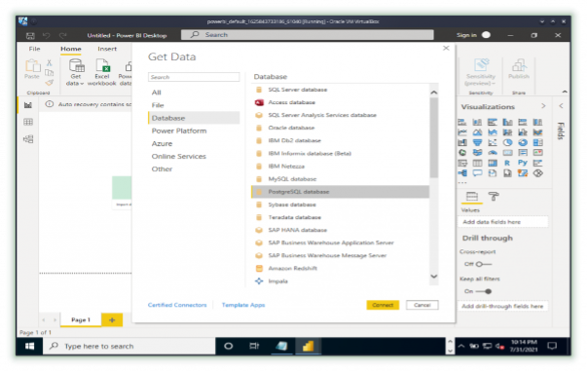
Task: Toggle the Cross-report switch
Action: click(x=484, y=264)
